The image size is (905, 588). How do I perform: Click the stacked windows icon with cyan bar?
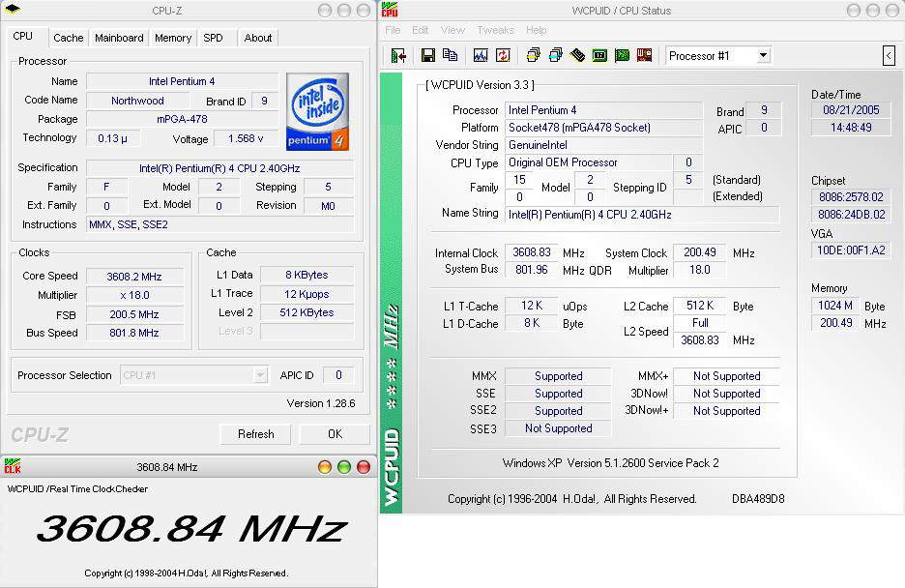(556, 55)
